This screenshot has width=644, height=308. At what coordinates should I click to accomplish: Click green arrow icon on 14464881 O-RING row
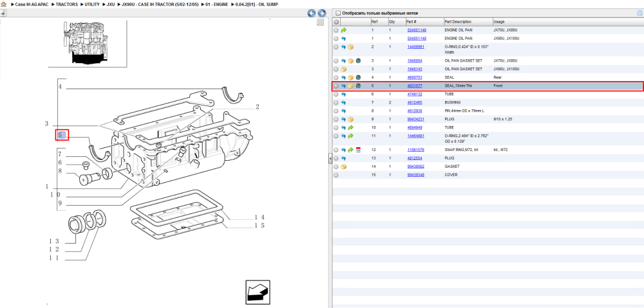351,136
